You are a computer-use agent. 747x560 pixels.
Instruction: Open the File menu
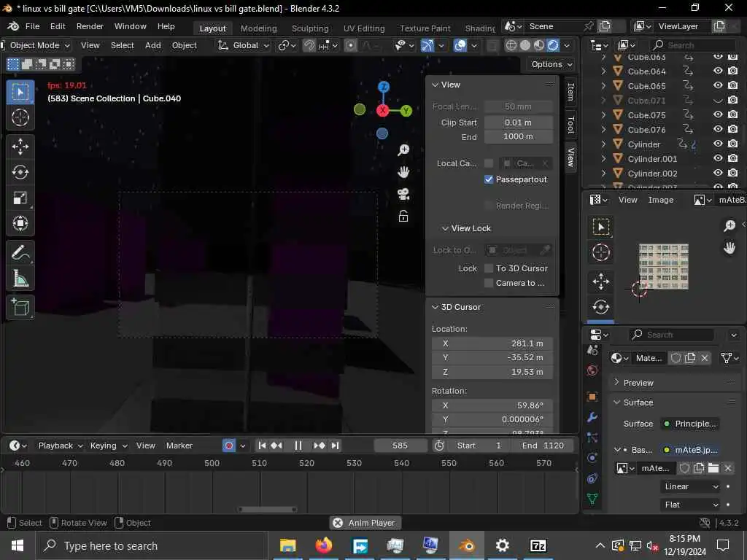click(x=32, y=26)
